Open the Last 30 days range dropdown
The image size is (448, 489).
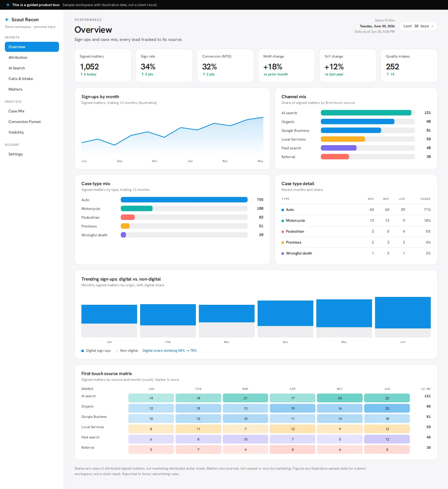[x=418, y=26]
